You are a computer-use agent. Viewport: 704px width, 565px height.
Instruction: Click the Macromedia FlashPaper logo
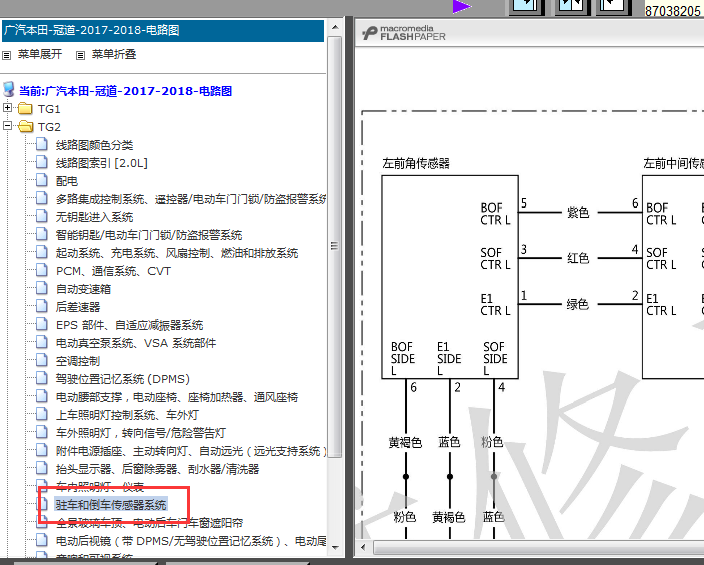point(404,33)
